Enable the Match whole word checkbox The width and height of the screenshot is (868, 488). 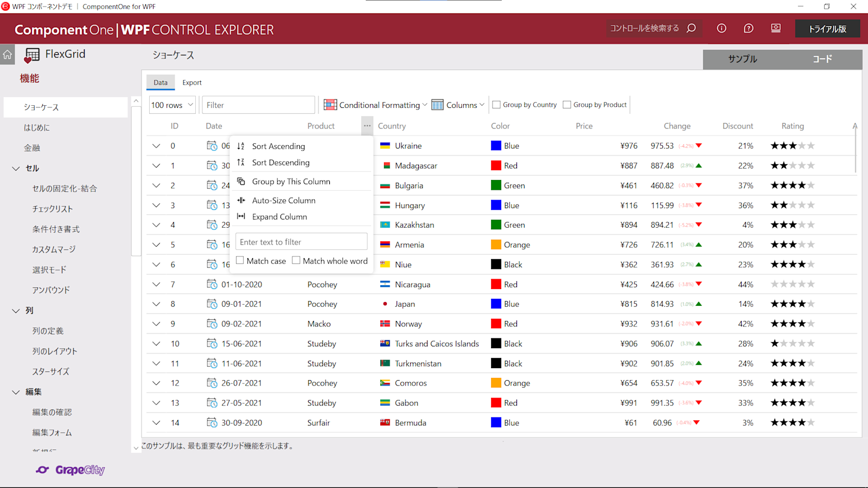(x=296, y=260)
